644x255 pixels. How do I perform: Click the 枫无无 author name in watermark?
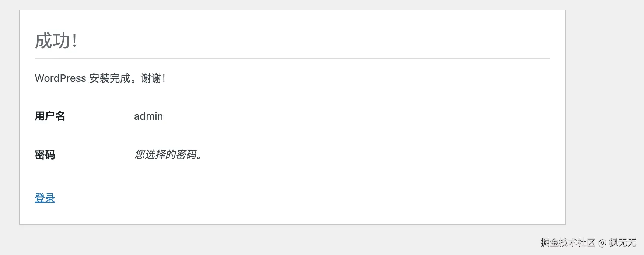tap(623, 242)
